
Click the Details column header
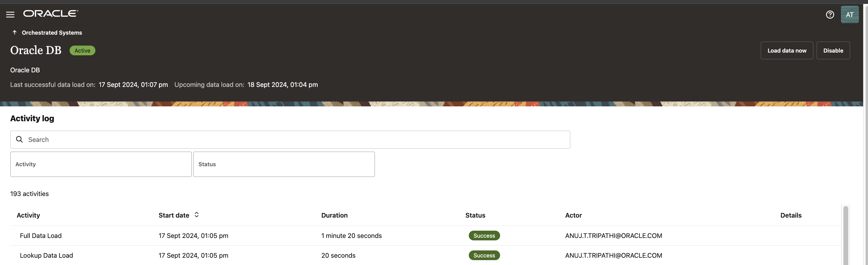point(791,215)
